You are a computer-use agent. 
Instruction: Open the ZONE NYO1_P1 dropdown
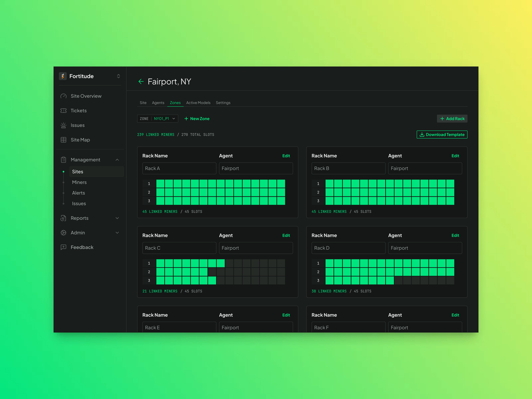pyautogui.click(x=158, y=119)
